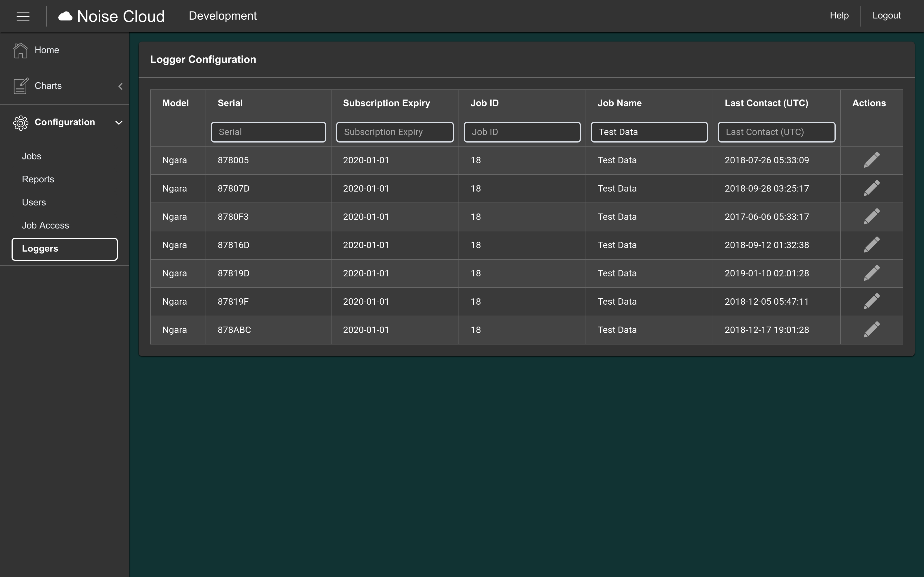
Task: Open the Jobs configuration page
Action: [x=32, y=156]
